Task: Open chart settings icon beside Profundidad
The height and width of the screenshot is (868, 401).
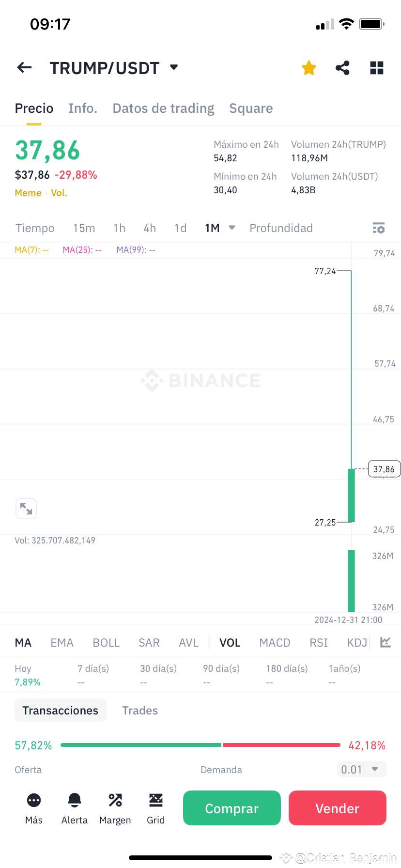Action: [379, 228]
